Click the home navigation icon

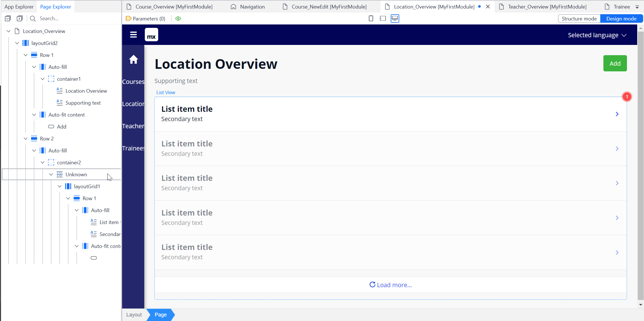[x=133, y=59]
